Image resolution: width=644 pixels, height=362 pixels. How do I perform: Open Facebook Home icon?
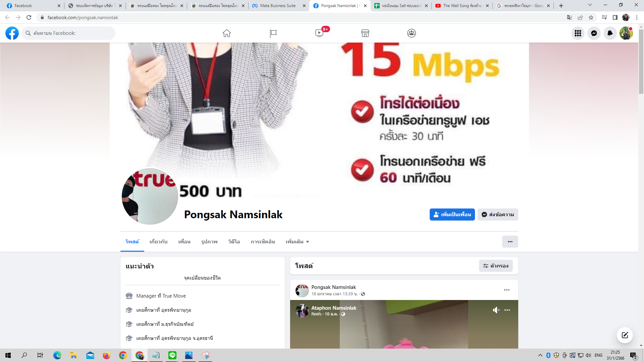click(x=227, y=33)
